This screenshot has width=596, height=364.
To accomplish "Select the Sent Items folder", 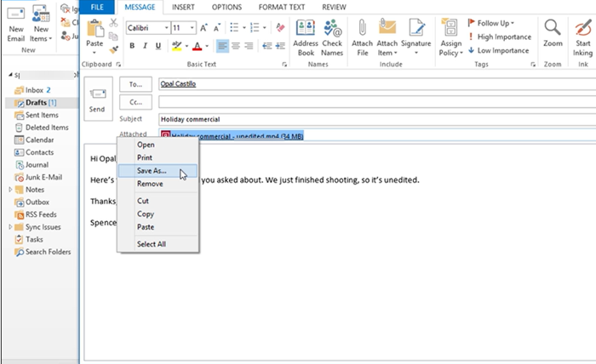I will click(42, 115).
